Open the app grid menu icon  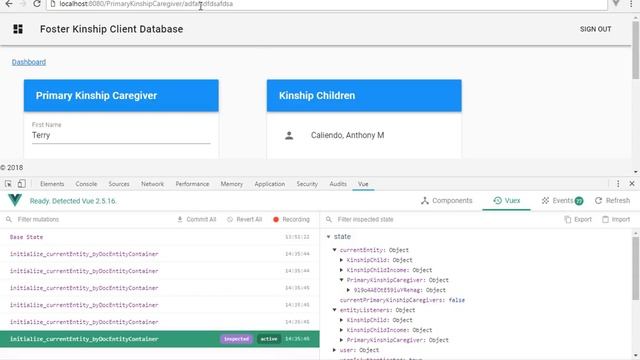(x=18, y=29)
